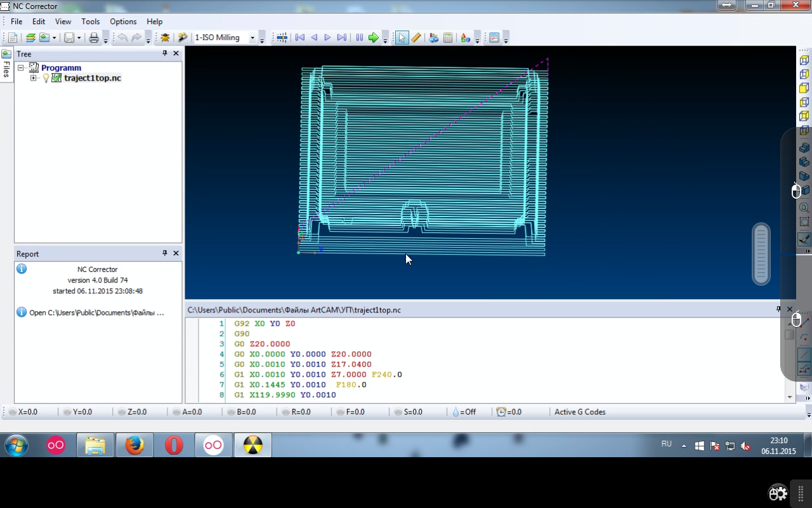Activate the arrow pointer selection tool
812x508 pixels.
[402, 38]
